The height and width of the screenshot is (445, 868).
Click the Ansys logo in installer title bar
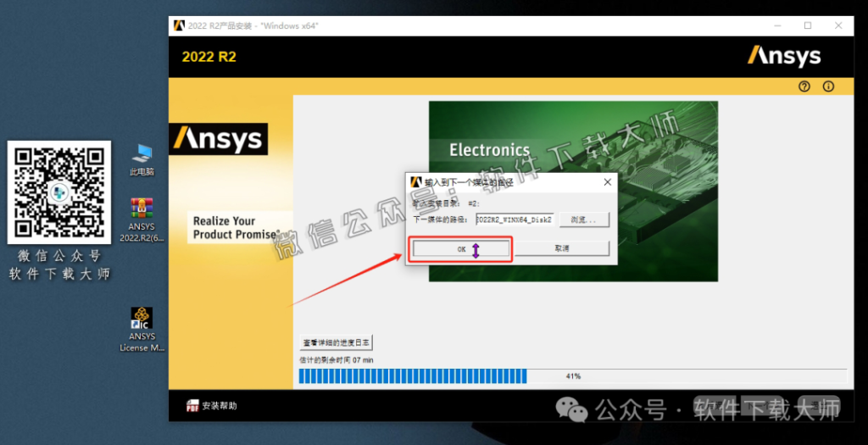tap(179, 25)
